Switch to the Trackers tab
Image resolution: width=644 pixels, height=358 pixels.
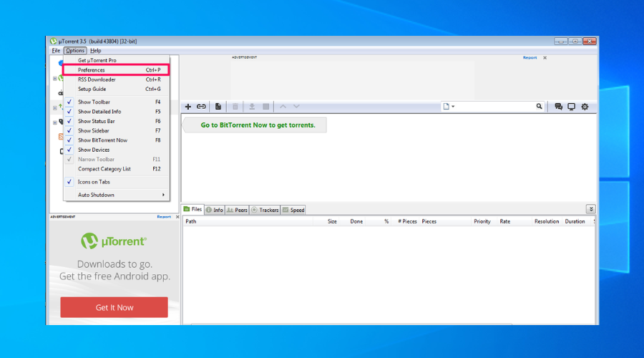point(265,210)
